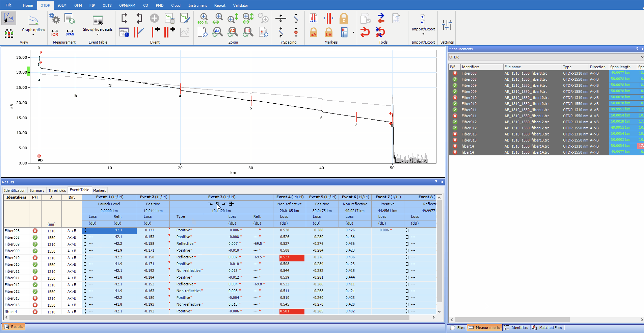
Task: Click the SPAN measurement icon
Action: (x=70, y=33)
